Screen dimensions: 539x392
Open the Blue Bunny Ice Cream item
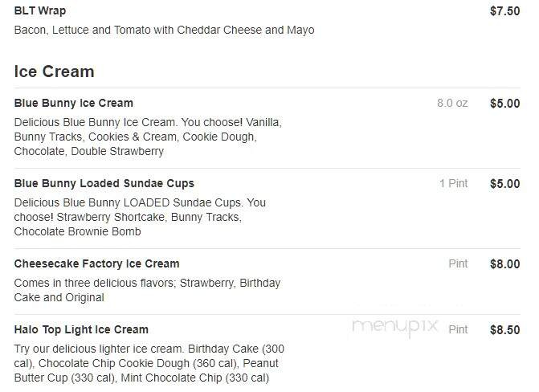(74, 103)
